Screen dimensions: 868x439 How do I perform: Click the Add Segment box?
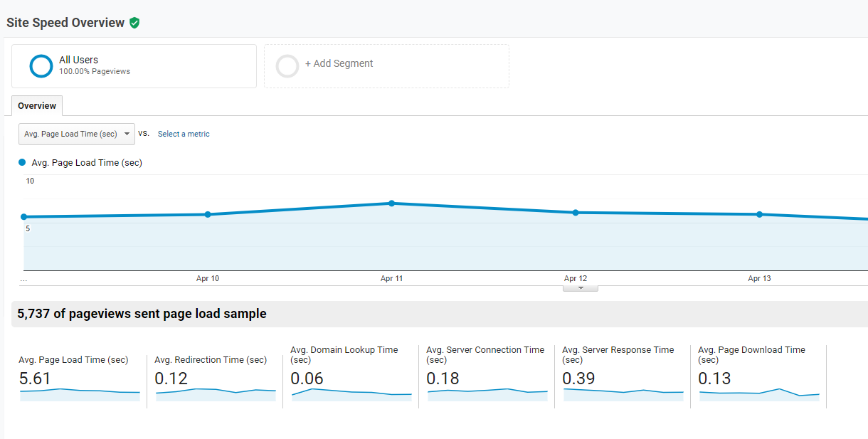386,66
